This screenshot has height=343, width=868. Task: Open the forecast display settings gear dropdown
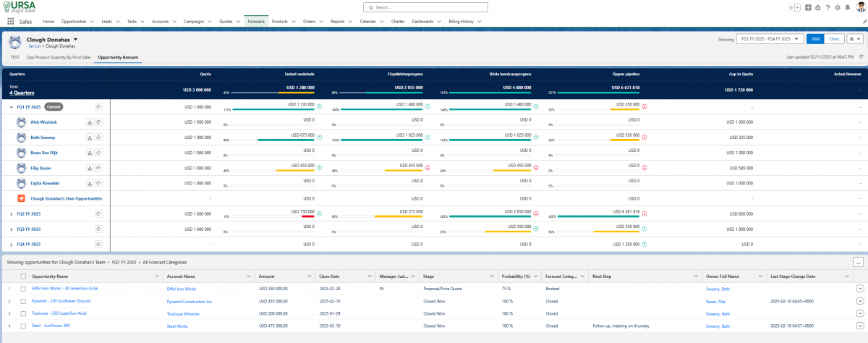click(x=854, y=39)
